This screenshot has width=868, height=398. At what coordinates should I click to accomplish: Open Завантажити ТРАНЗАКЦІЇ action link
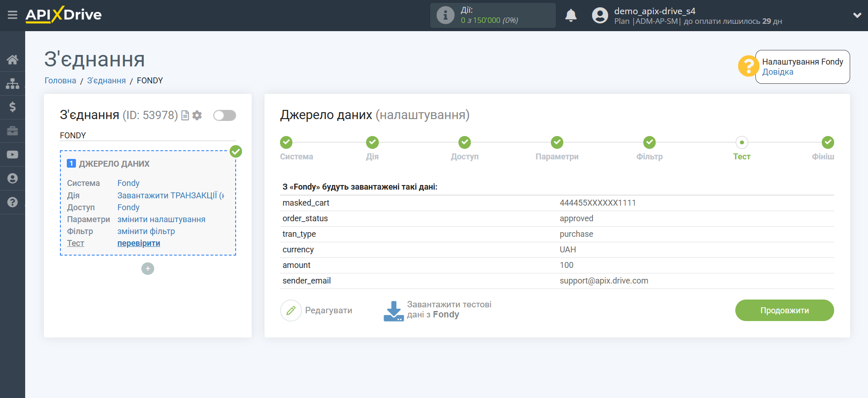pos(171,196)
